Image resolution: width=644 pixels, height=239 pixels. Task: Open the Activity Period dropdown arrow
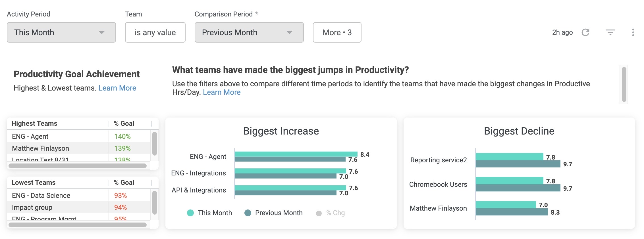coord(102,32)
